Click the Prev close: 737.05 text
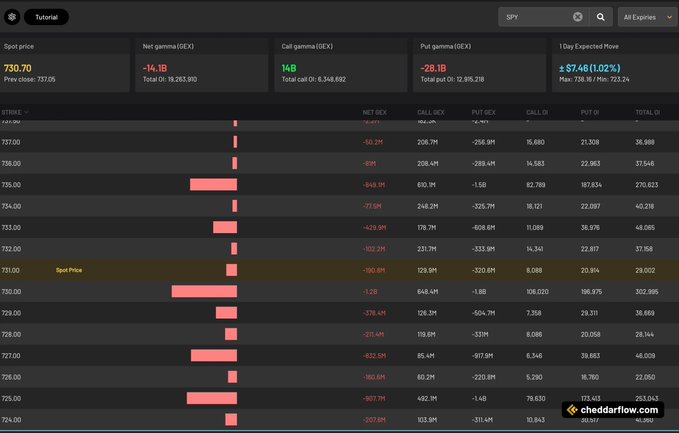 [29, 79]
